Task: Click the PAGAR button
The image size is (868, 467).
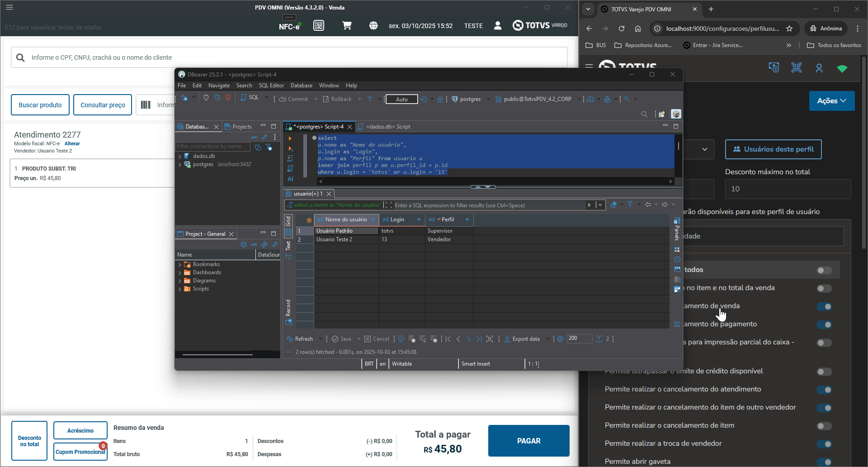Action: 529,441
